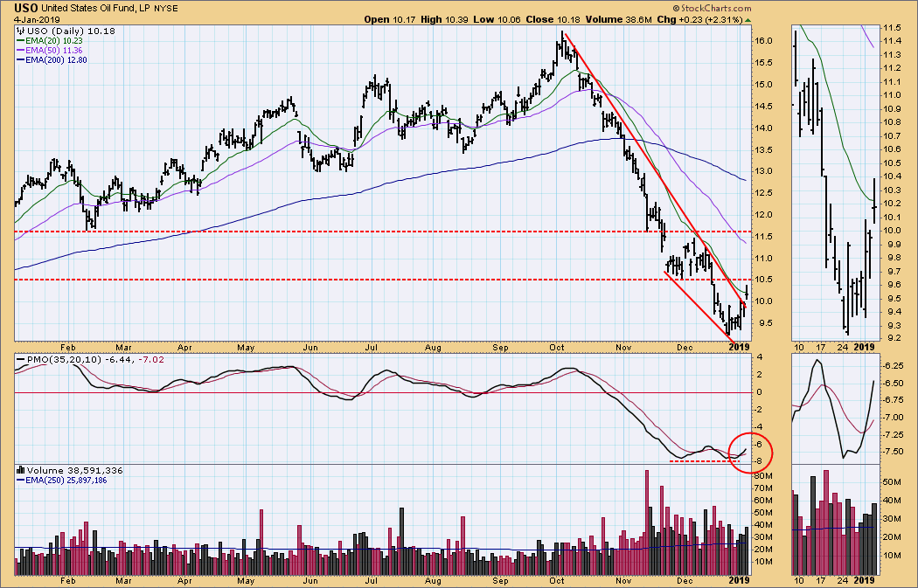Open the zoomed PMO thumbnail panel on right

[x=836, y=408]
